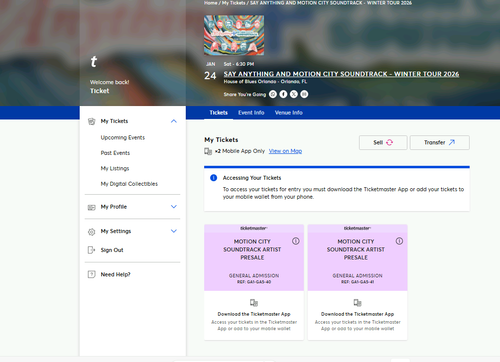Screen dimensions: 500x362
Task: Click the Sell button
Action: tap(383, 142)
